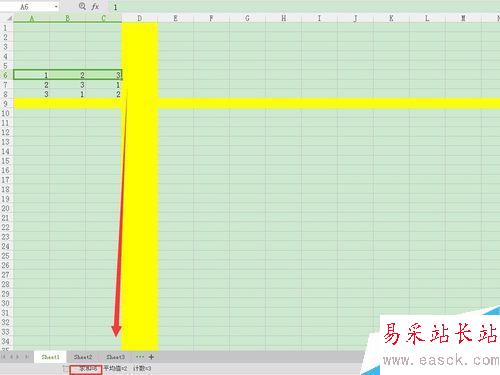Select column C header
This screenshot has height=375, width=500.
(x=104, y=18)
